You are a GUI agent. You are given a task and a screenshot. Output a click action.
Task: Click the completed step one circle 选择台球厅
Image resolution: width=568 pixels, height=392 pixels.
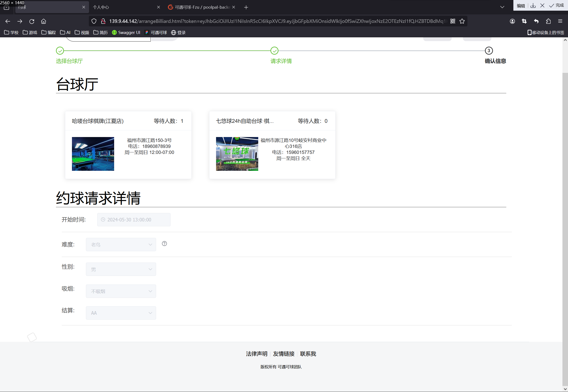point(60,51)
